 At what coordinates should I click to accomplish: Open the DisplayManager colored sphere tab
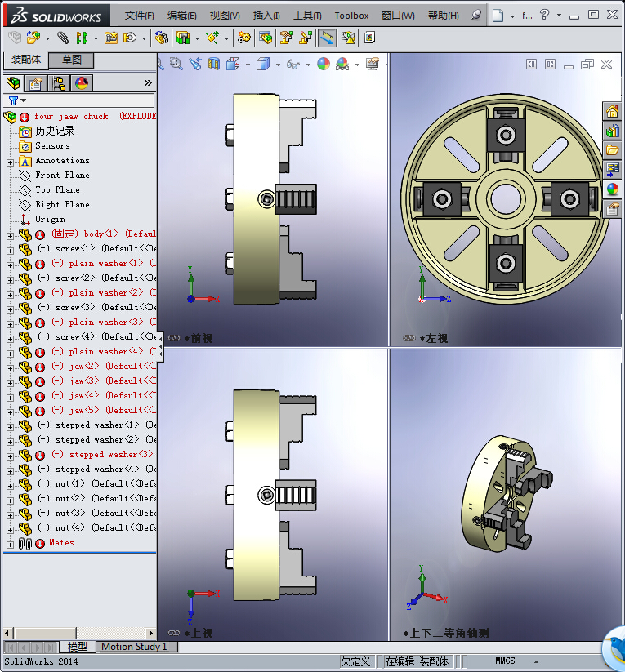coord(82,83)
